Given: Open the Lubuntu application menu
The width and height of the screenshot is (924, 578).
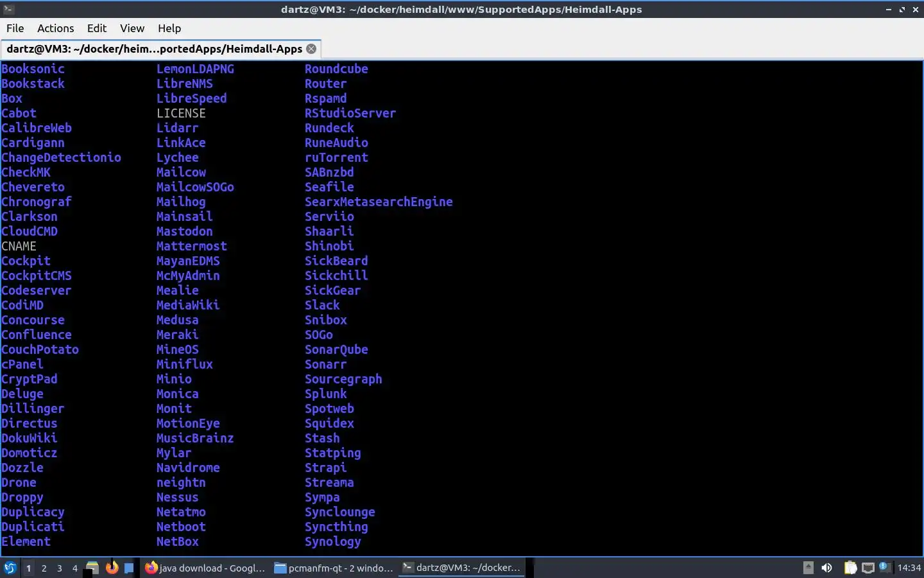Looking at the screenshot, I should coord(10,568).
